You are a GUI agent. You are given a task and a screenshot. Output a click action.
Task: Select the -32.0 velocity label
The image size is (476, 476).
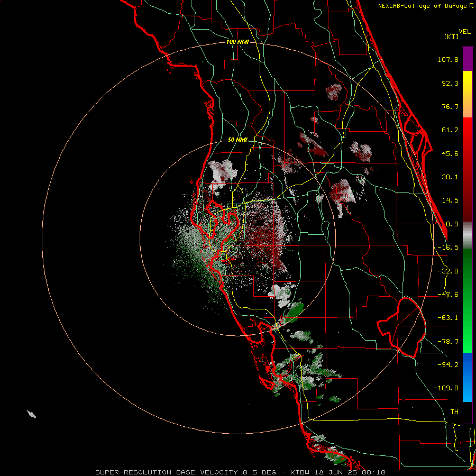448,271
